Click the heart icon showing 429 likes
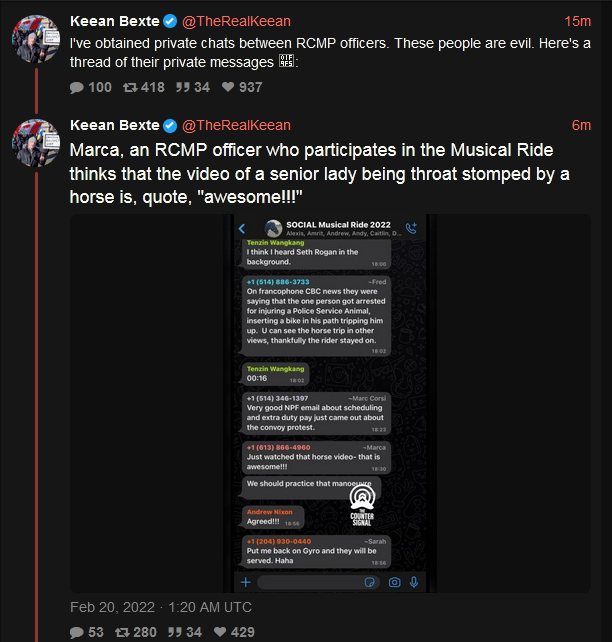 220,632
